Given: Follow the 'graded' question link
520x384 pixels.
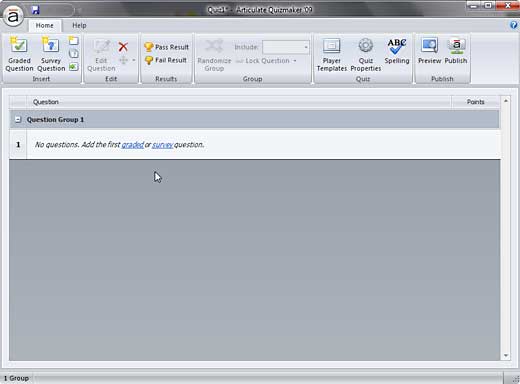Looking at the screenshot, I should click(x=133, y=145).
